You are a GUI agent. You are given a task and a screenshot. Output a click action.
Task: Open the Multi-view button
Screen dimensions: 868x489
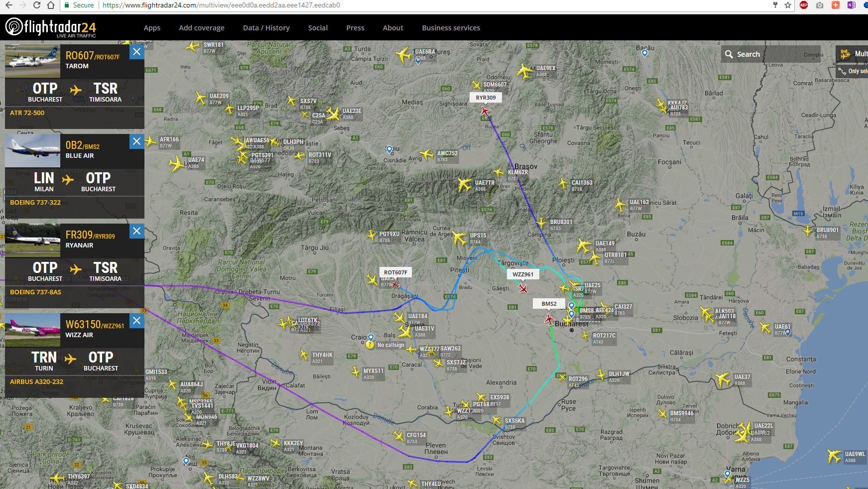[x=852, y=54]
